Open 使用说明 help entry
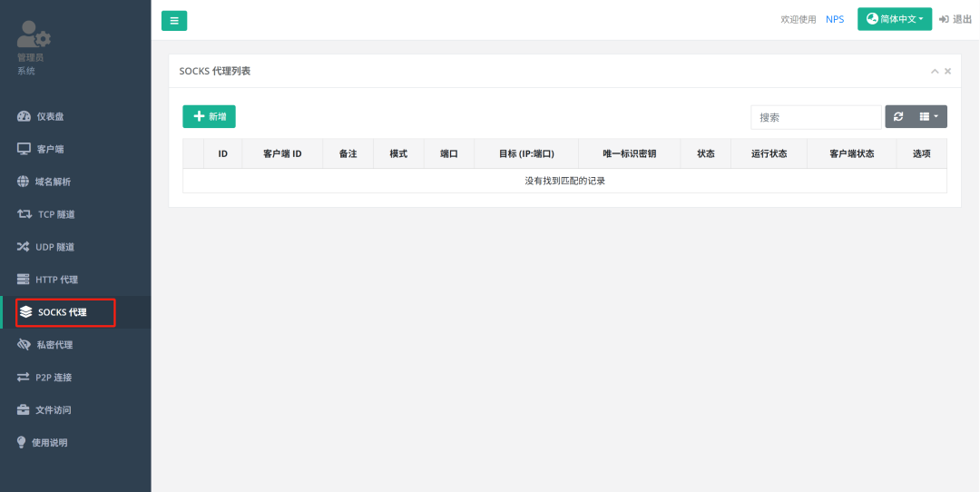 coord(75,443)
